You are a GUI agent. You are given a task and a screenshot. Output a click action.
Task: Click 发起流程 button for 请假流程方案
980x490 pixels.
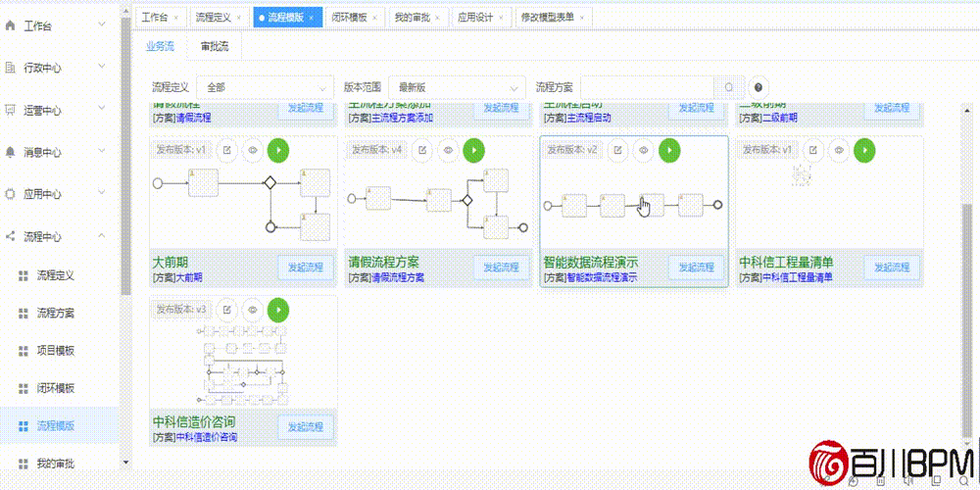coord(501,268)
